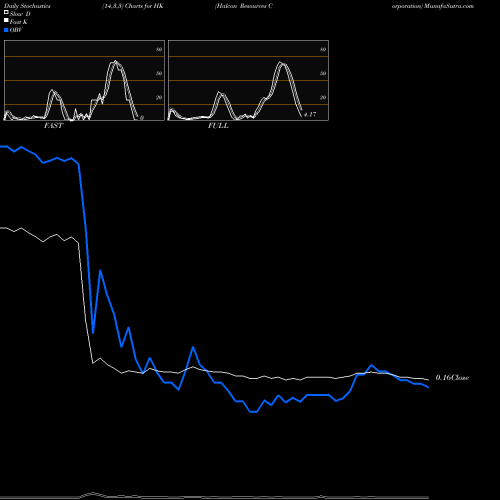Click the 20 level label in FAST chart

point(159,97)
